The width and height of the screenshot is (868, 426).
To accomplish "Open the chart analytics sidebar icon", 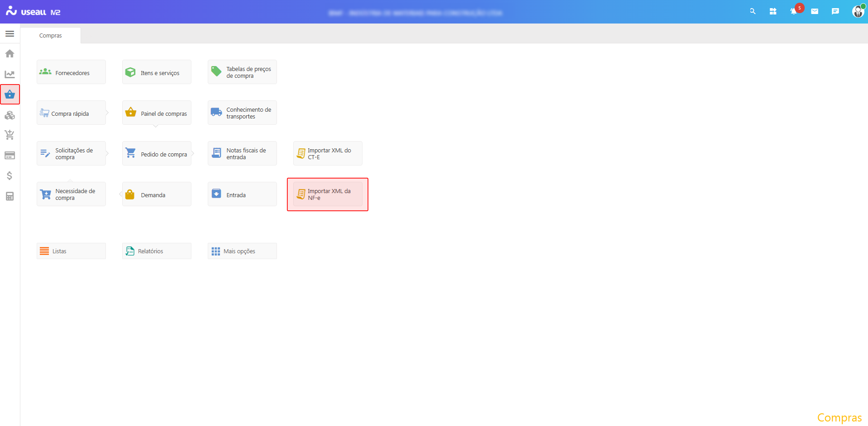I will [10, 74].
